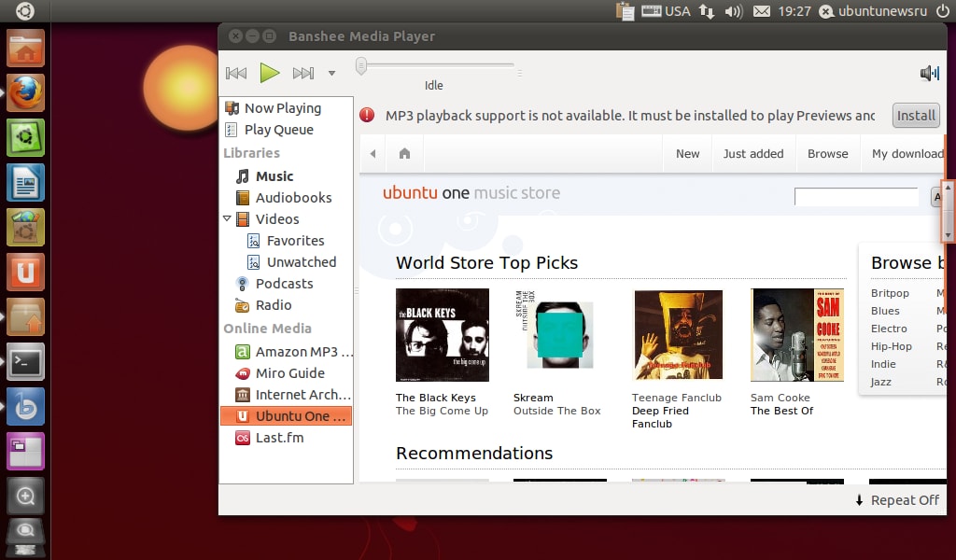Open the system sound indicator in the panel
Image resolution: width=956 pixels, height=560 pixels.
pyautogui.click(x=734, y=11)
